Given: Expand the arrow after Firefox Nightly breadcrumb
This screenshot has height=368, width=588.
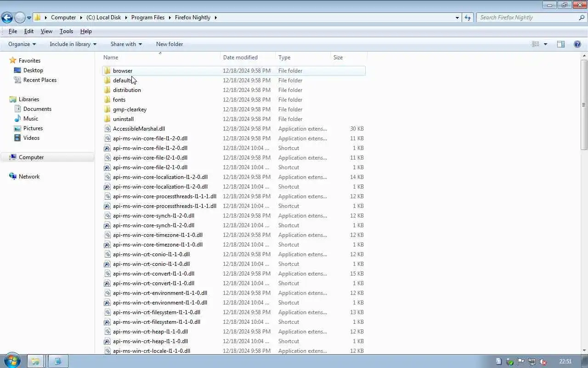Looking at the screenshot, I should tap(215, 17).
